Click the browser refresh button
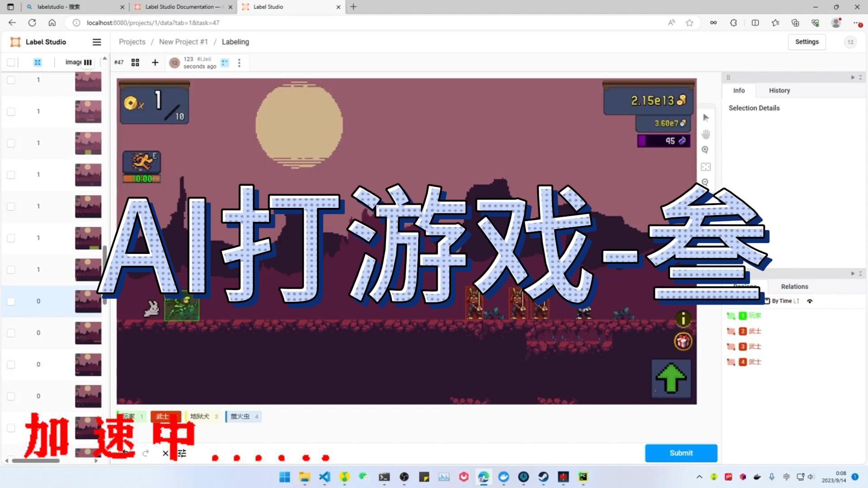868x488 pixels. click(x=32, y=23)
